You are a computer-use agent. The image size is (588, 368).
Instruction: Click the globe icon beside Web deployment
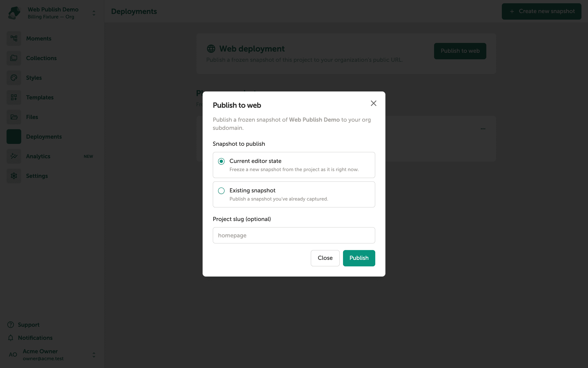[x=211, y=49]
